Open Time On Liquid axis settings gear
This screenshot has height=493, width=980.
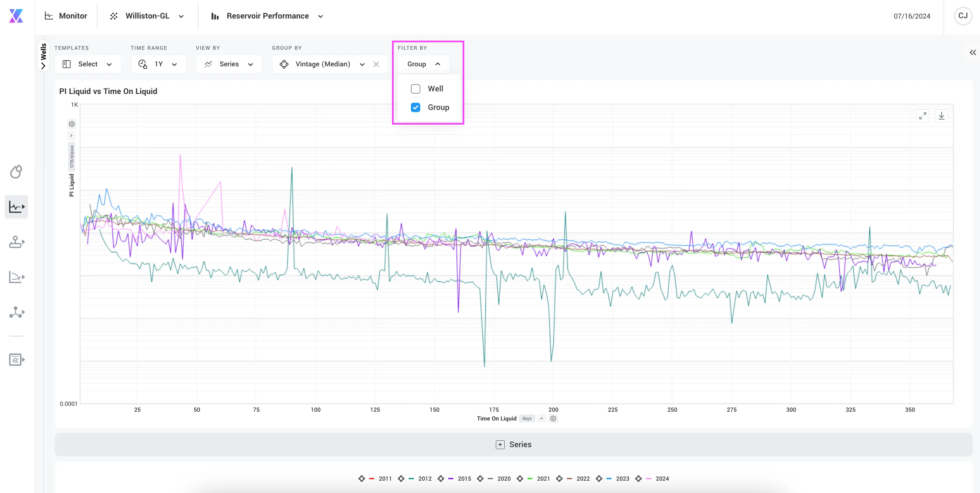(553, 419)
